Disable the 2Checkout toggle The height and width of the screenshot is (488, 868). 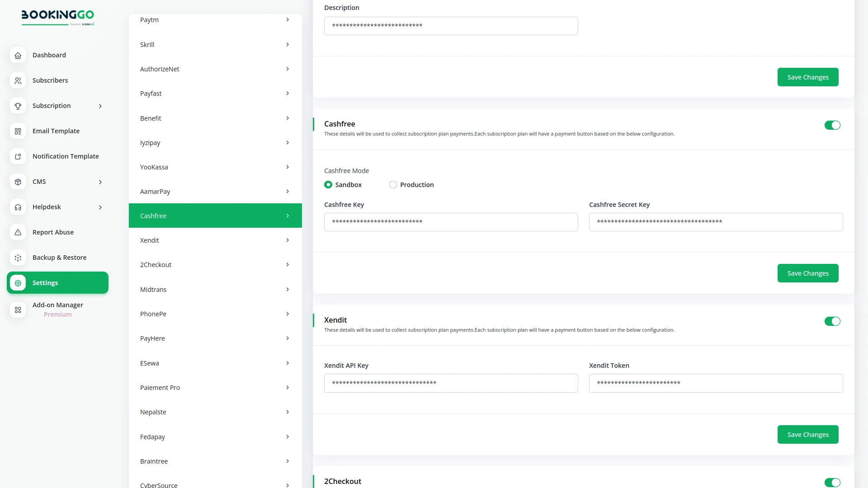(832, 483)
